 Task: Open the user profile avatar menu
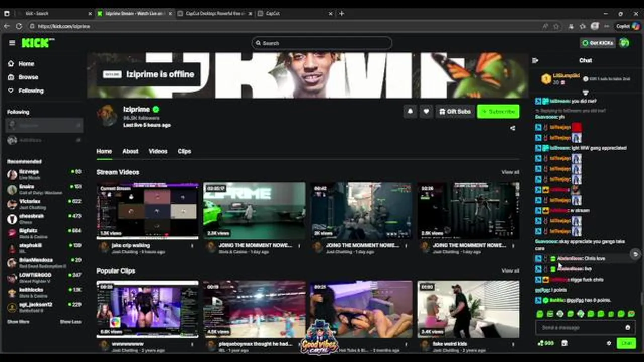pyautogui.click(x=624, y=43)
